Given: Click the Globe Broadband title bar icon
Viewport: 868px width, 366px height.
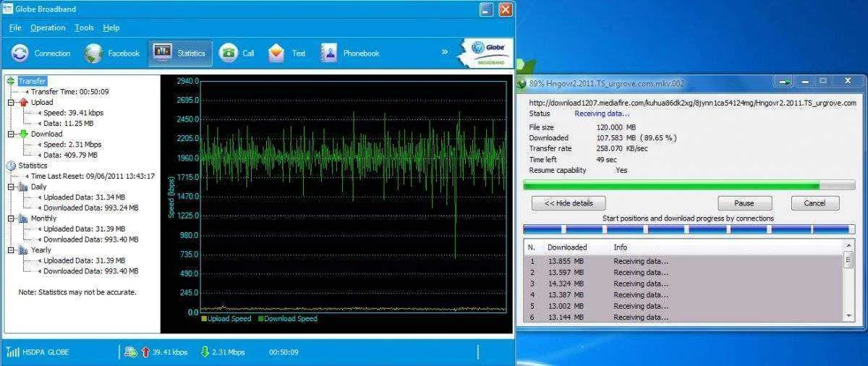Looking at the screenshot, I should [7, 9].
